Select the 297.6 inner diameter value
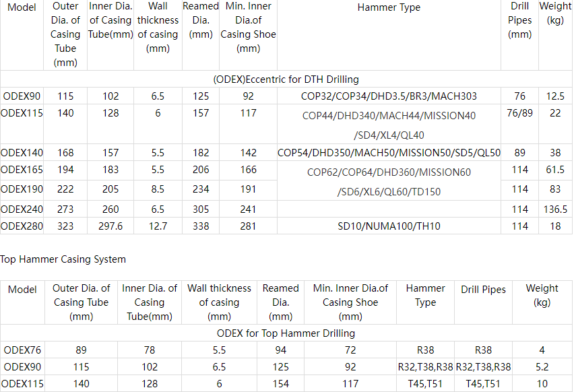The image size is (574, 392). tap(110, 226)
